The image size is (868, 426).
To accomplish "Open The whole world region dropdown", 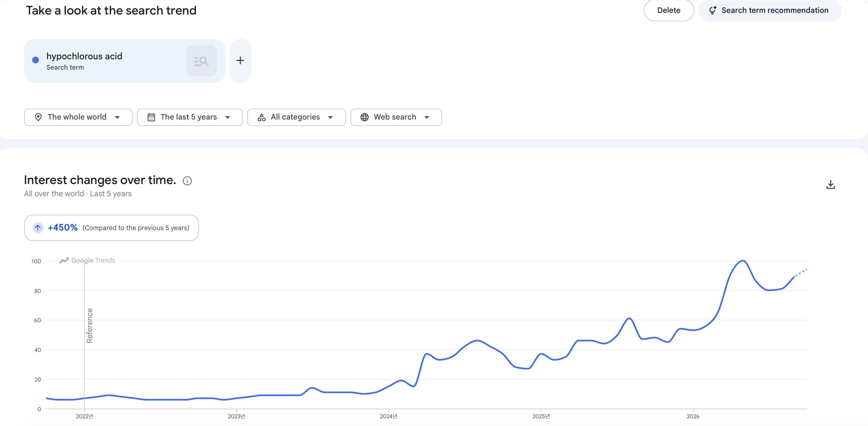I will (x=78, y=117).
